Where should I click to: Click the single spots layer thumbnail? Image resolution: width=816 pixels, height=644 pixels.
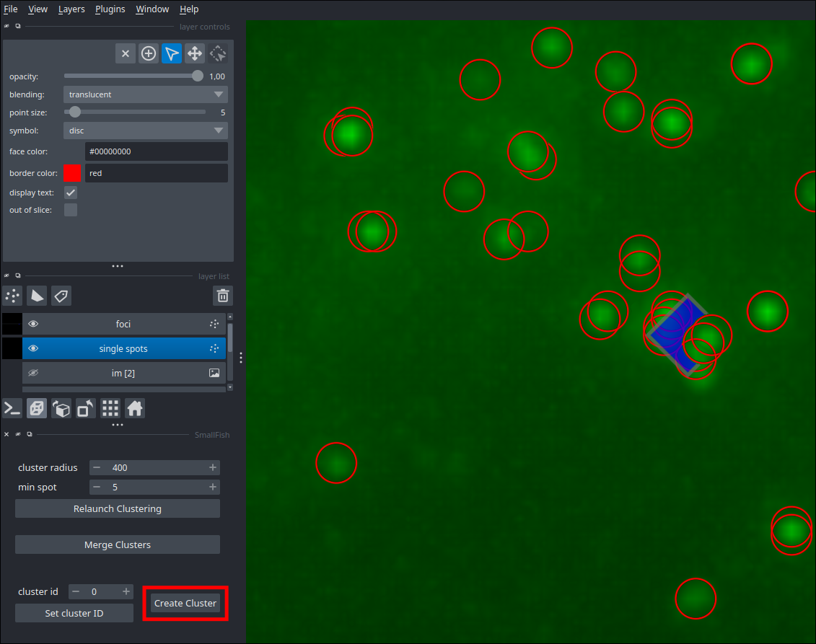coord(12,348)
